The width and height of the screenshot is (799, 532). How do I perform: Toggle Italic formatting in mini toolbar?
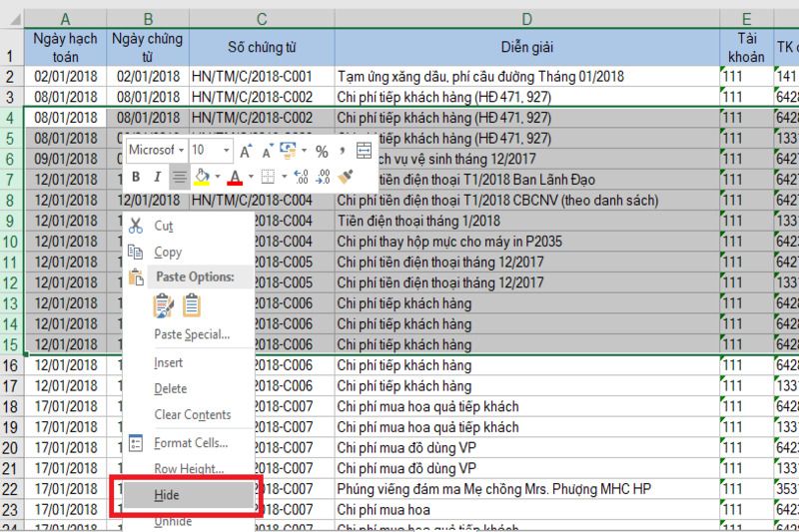click(156, 178)
